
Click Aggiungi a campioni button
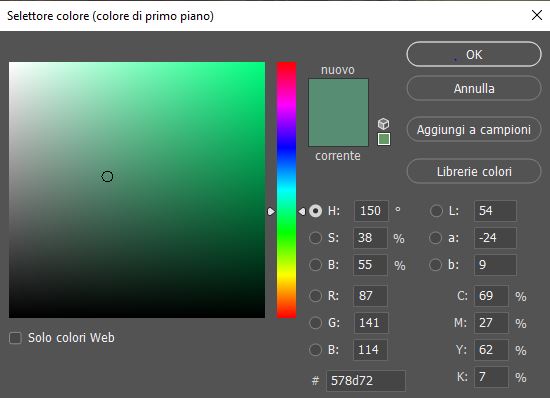[x=474, y=130]
